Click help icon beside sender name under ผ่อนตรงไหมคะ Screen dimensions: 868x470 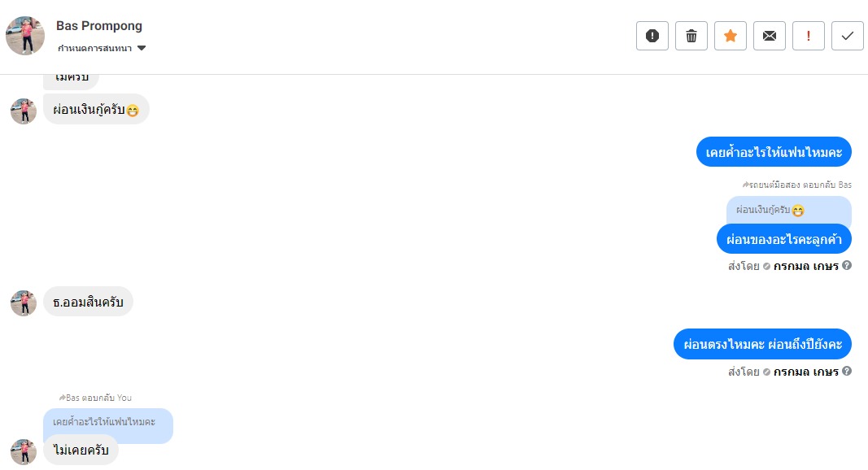point(847,371)
